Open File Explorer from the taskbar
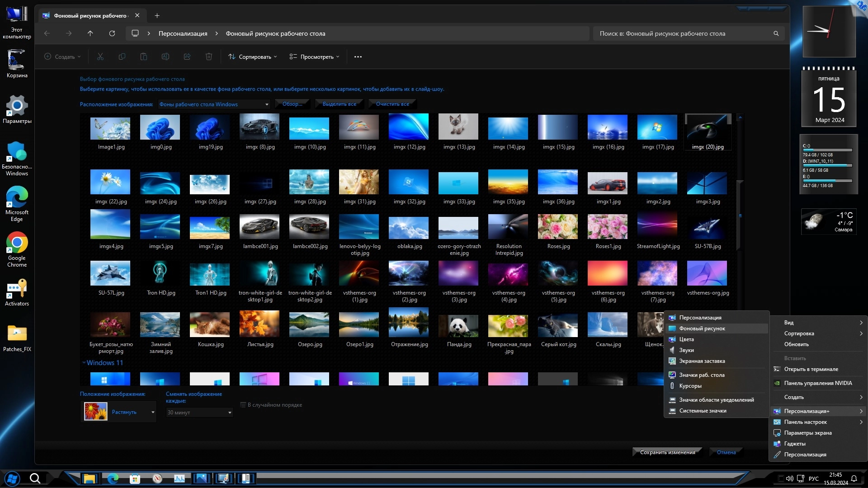The image size is (868, 488). coord(90,479)
